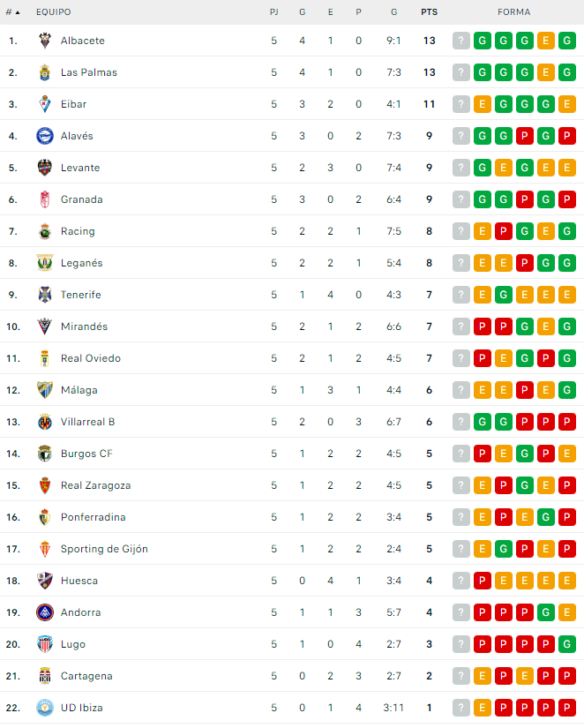
Task: Open the Andorra circular crest icon
Action: click(x=45, y=612)
